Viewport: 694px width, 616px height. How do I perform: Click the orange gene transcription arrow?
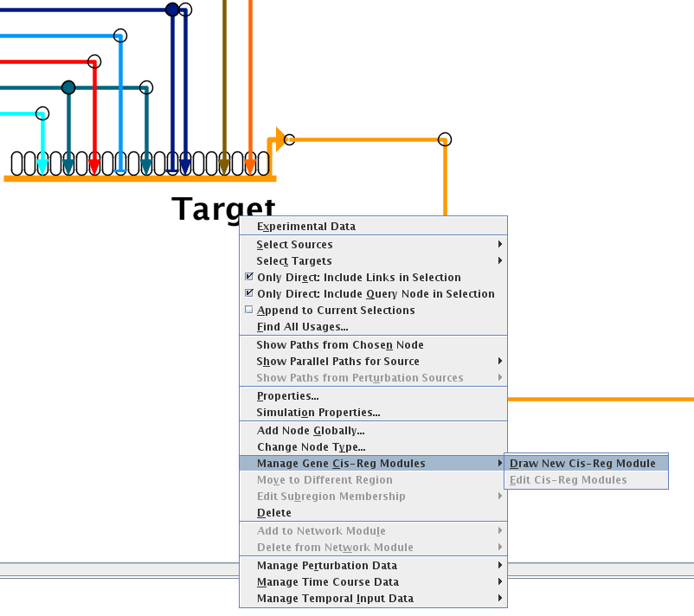click(x=280, y=137)
